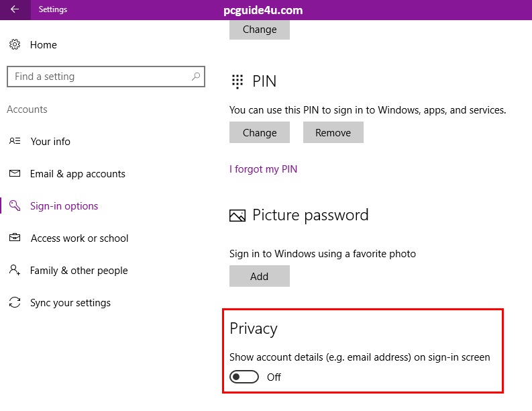The height and width of the screenshot is (411, 532).
Task: Click the Family & other people icon
Action: (15, 271)
